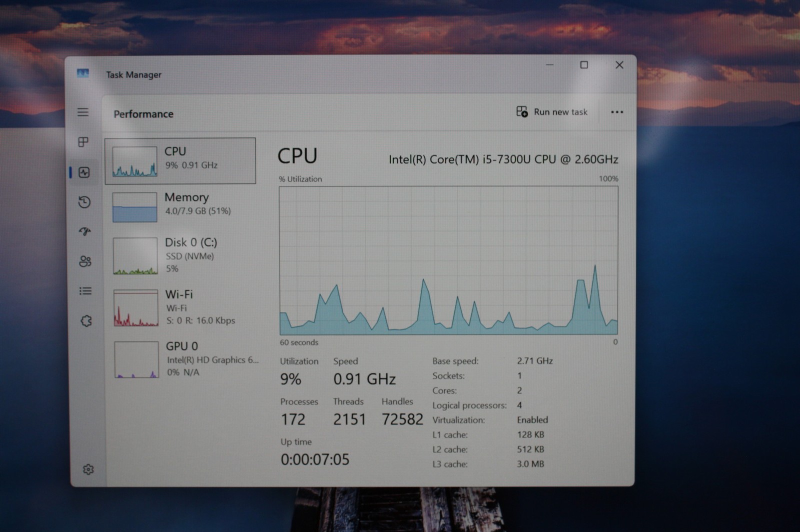The width and height of the screenshot is (800, 532).
Task: Click the Memory mini graph thumbnail
Action: (135, 207)
